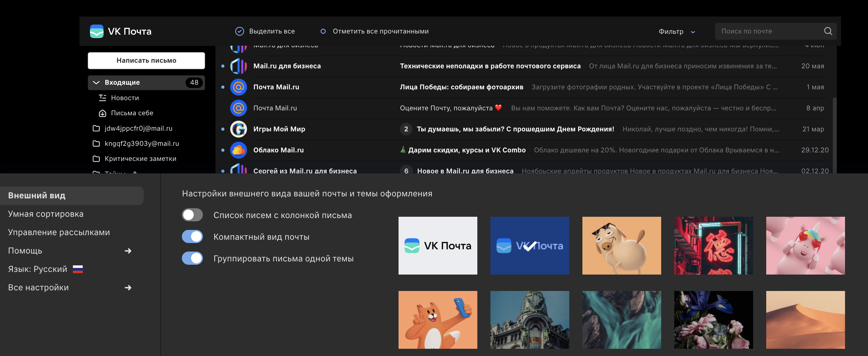The width and height of the screenshot is (868, 356).
Task: Open the Входящие folder
Action: pyautogui.click(x=146, y=82)
